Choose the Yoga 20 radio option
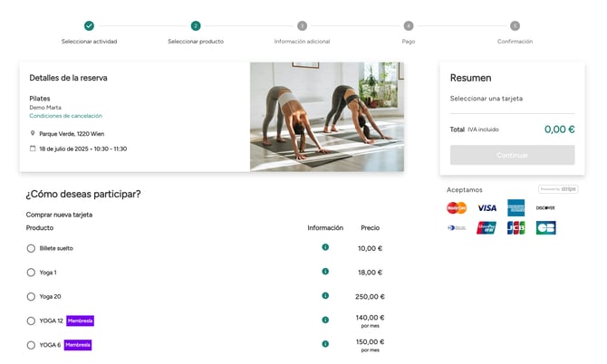 coord(31,297)
